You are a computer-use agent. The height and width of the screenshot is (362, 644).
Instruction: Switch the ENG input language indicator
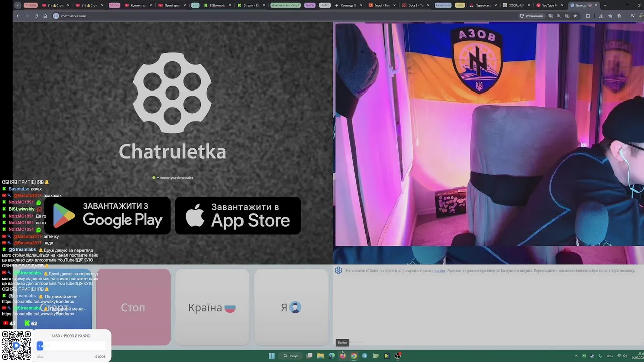(x=610, y=356)
